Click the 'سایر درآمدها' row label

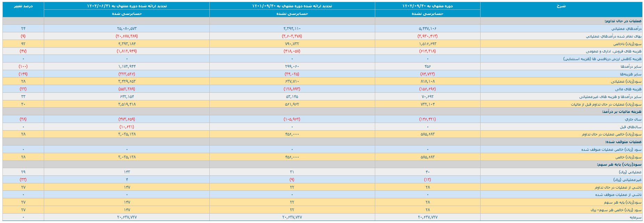tap(631, 66)
